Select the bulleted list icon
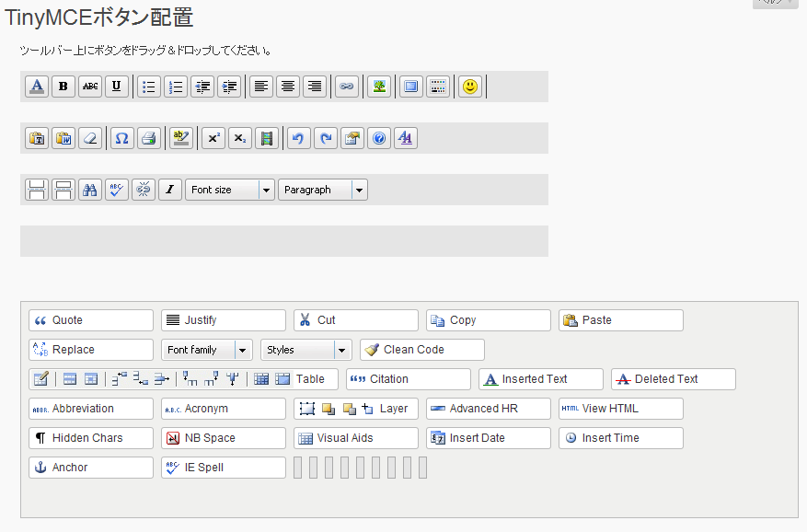The width and height of the screenshot is (807, 532). 149,87
